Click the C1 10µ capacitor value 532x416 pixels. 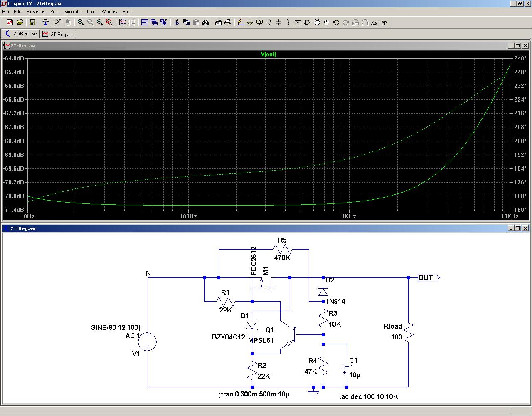point(355,375)
